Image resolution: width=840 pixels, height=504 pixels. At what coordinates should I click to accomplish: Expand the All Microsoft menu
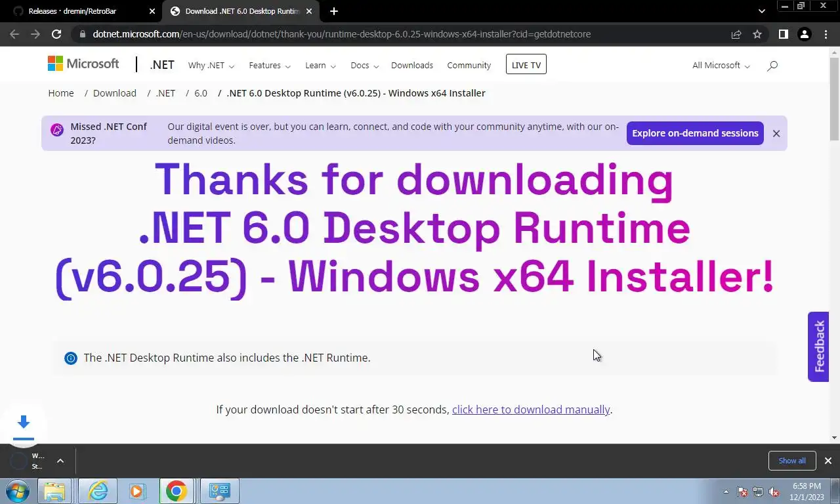[721, 66]
